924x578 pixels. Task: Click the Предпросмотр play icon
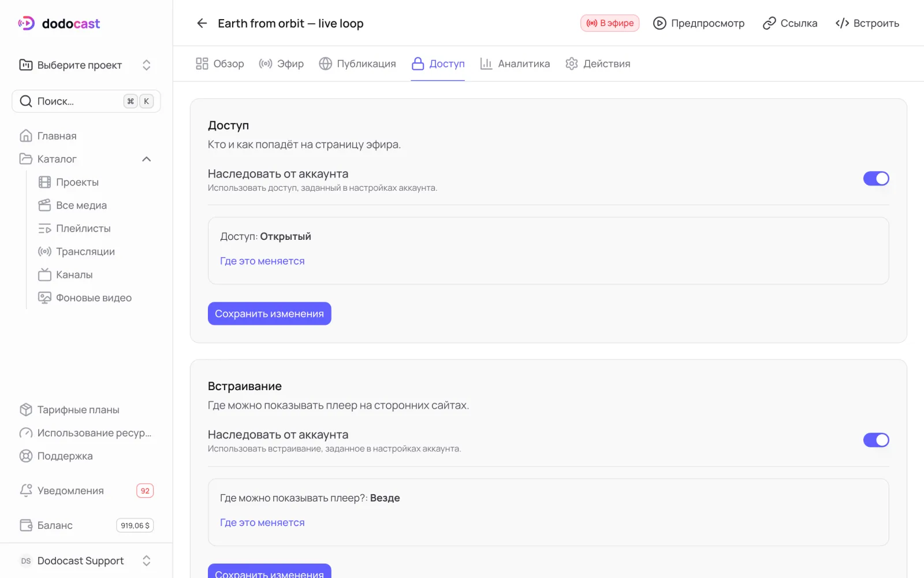tap(660, 23)
